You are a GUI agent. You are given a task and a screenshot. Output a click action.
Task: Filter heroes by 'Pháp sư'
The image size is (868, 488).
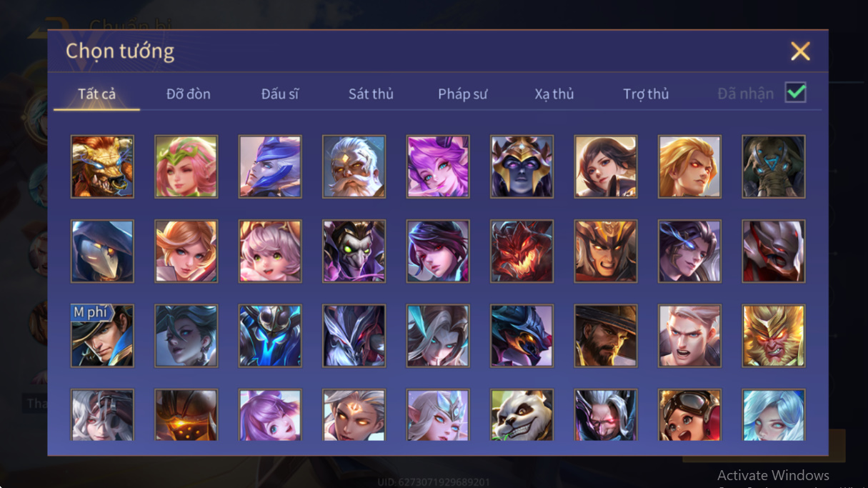[463, 94]
